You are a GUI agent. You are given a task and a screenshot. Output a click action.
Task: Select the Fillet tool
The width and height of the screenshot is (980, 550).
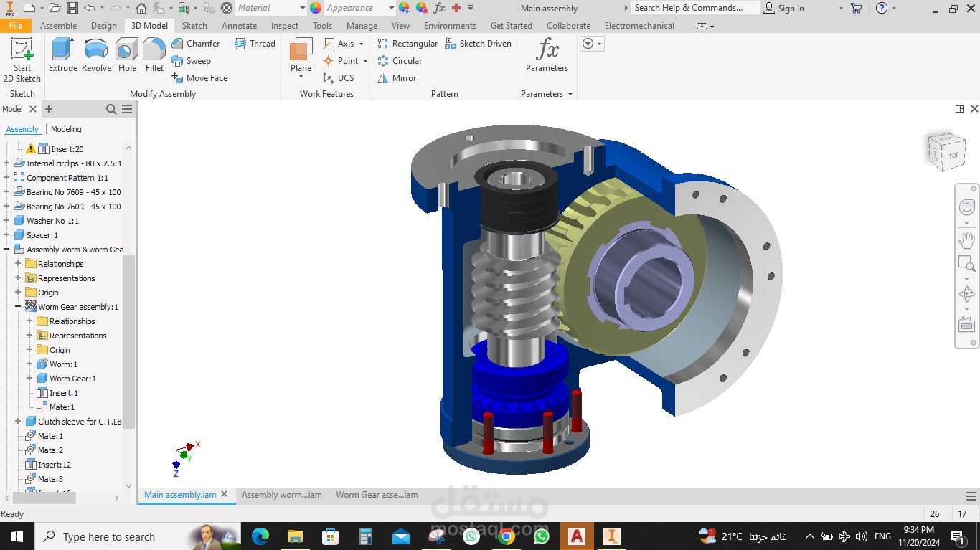point(154,55)
